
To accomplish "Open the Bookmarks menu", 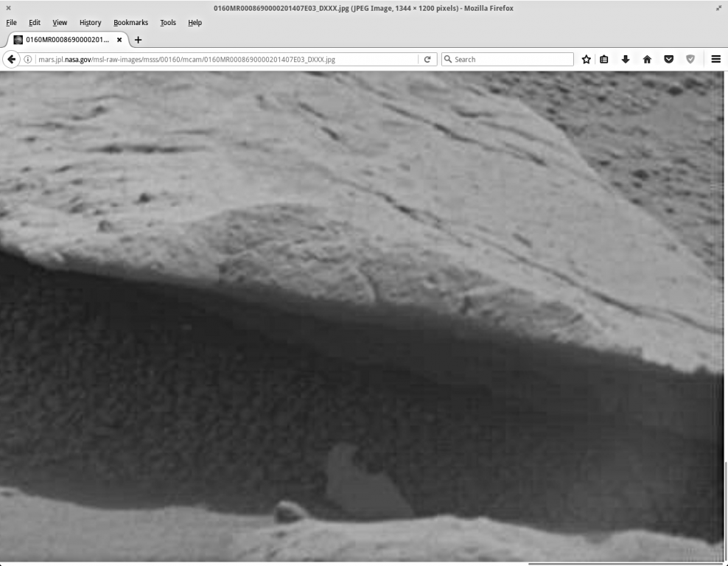I will [x=130, y=23].
